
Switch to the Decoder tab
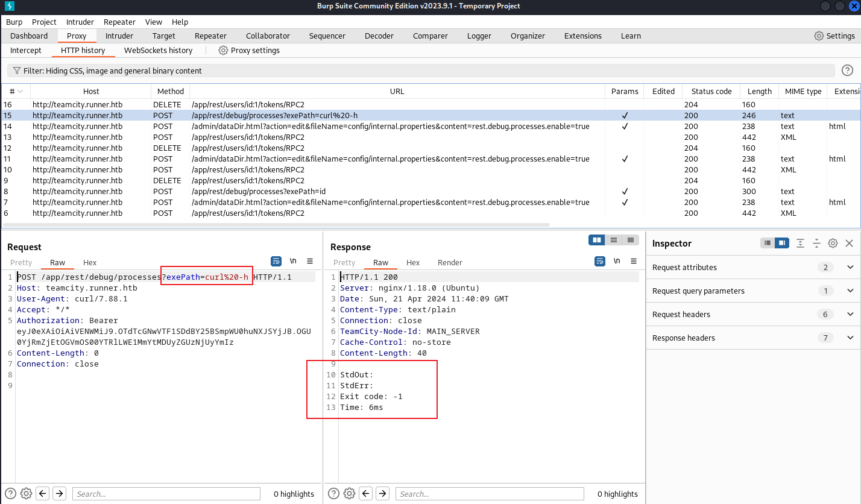[x=379, y=36]
